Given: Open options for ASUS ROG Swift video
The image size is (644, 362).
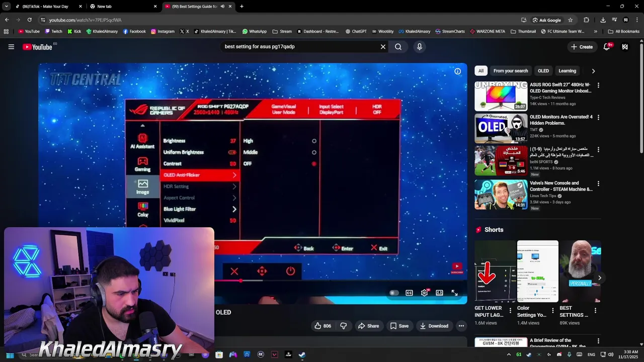Looking at the screenshot, I should (598, 85).
